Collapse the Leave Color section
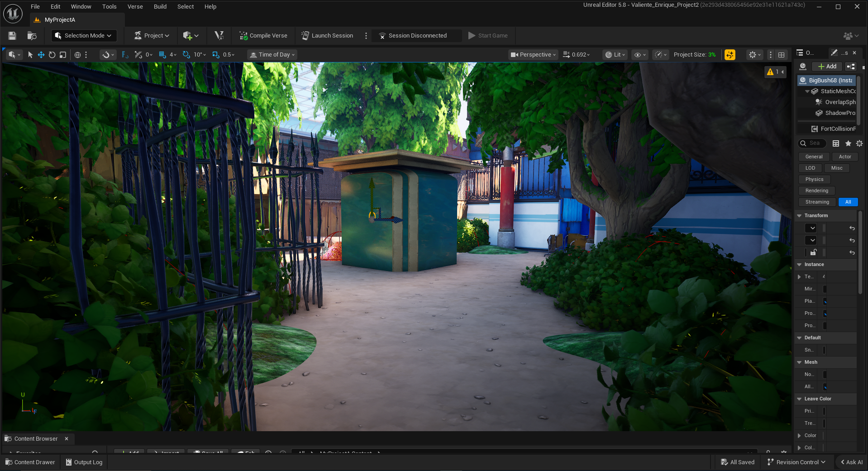This screenshot has width=868, height=471. coord(800,399)
